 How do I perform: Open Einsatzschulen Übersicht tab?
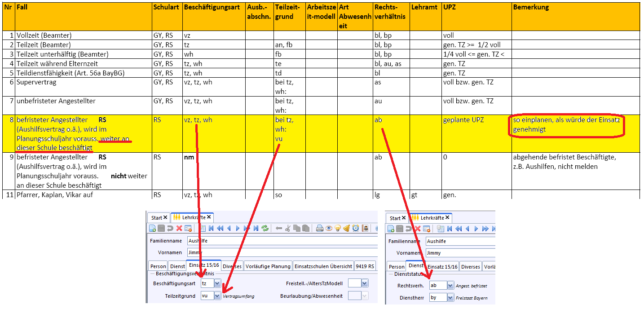pos(323,266)
